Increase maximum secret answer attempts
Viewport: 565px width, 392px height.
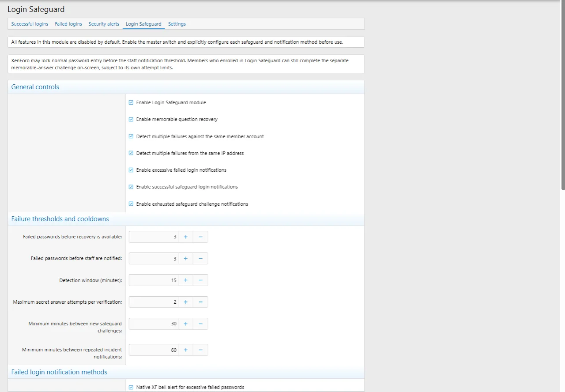185,302
